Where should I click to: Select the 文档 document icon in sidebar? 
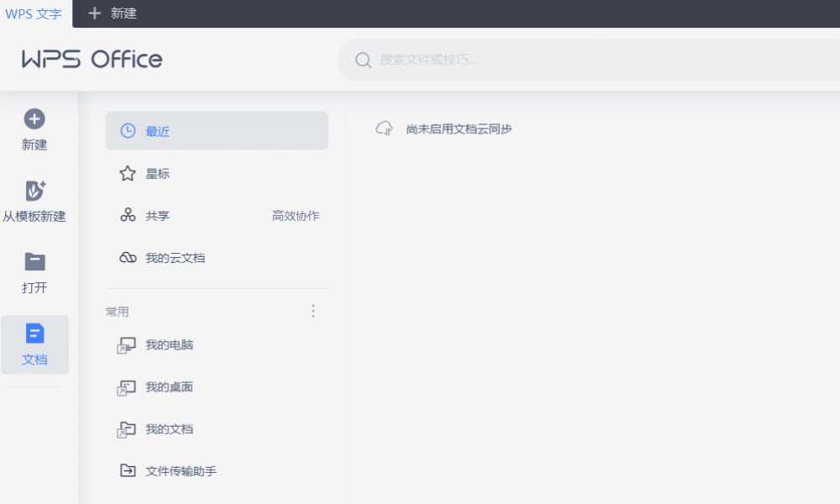(x=34, y=333)
